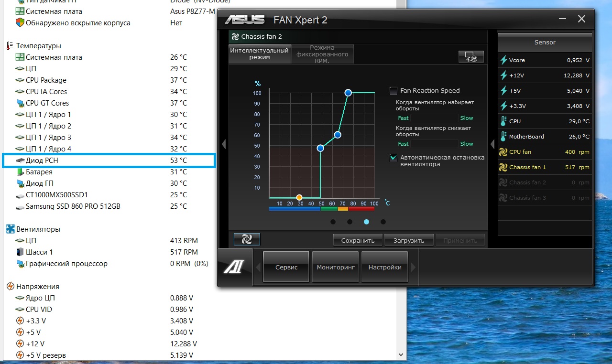Click right arrow beside the Настройки button
Image resolution: width=612 pixels, height=364 pixels.
pos(414,268)
